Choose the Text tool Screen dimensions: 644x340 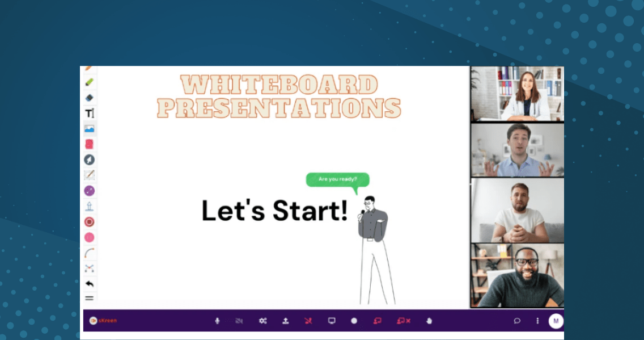click(90, 113)
